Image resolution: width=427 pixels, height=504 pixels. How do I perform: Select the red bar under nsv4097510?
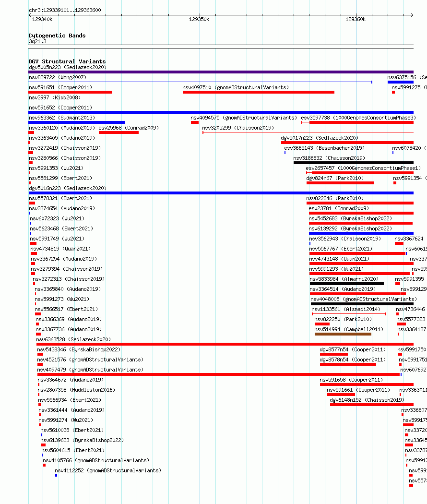258,92
